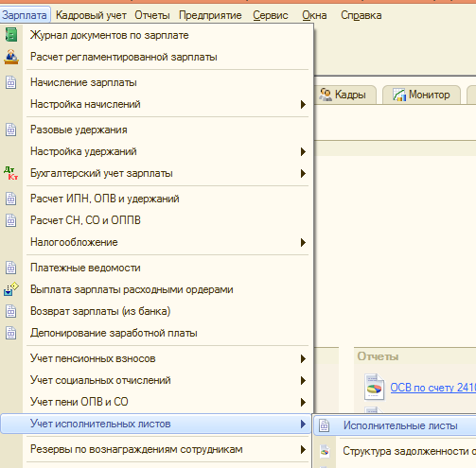The width and height of the screenshot is (476, 468).
Task: Choose Учет исполнительных листов entry
Action: pos(156,424)
